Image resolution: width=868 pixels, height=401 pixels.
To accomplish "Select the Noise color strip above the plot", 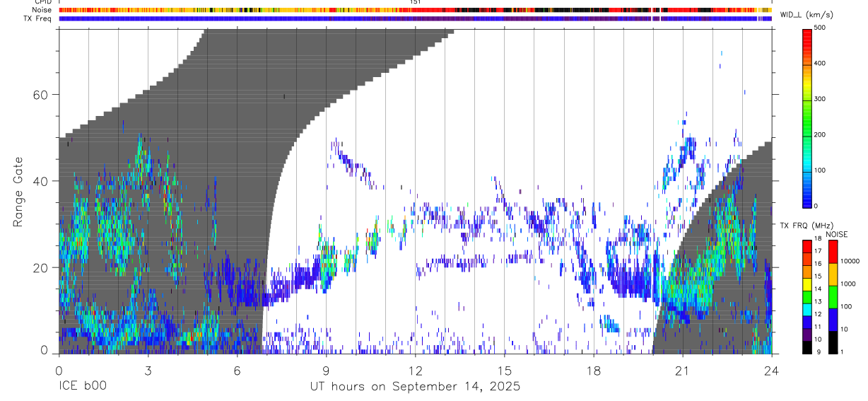I will click(x=416, y=10).
